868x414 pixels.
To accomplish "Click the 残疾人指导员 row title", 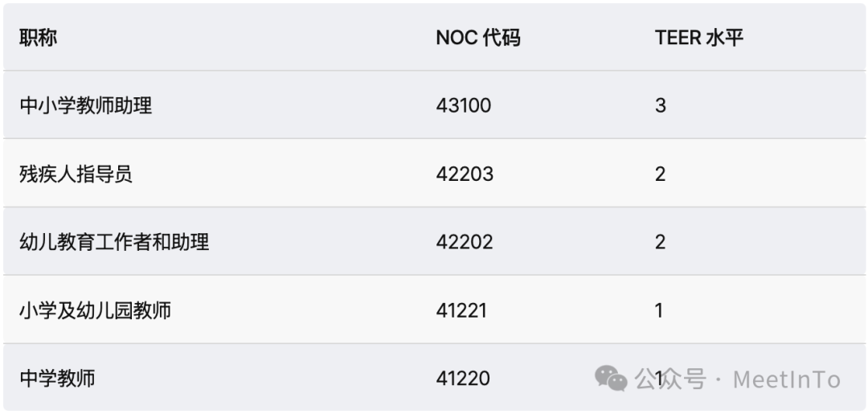I will click(76, 174).
